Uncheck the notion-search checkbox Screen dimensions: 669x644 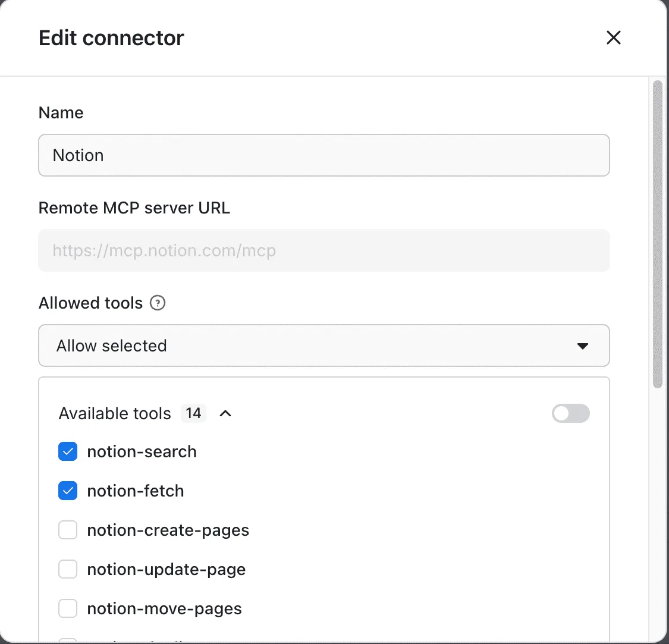(x=68, y=451)
